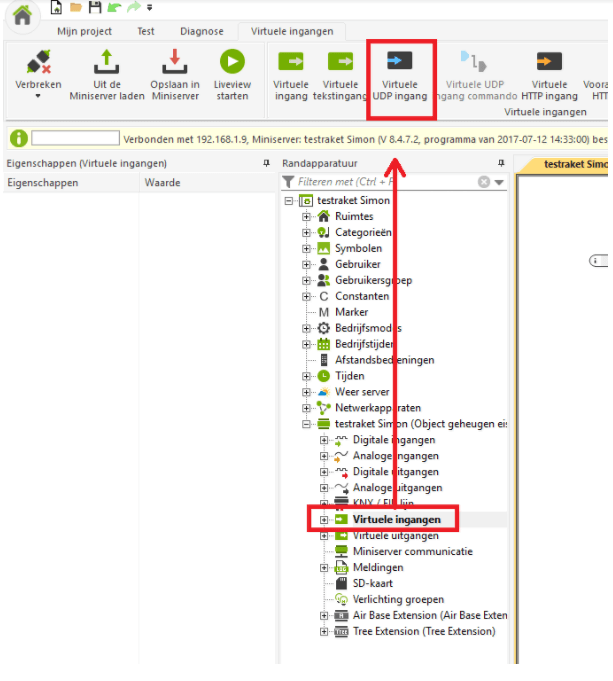
Task: Select Miniserver communicatie tree item
Action: [x=412, y=552]
